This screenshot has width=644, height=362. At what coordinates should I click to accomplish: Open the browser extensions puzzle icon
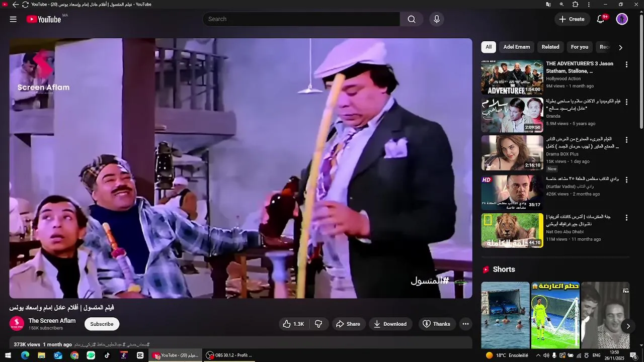(x=576, y=5)
